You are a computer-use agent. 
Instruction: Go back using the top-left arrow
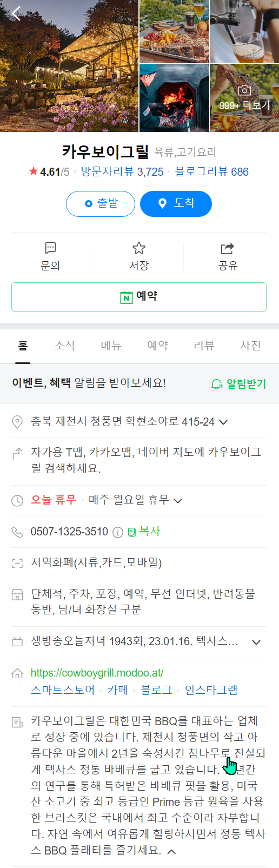click(16, 14)
